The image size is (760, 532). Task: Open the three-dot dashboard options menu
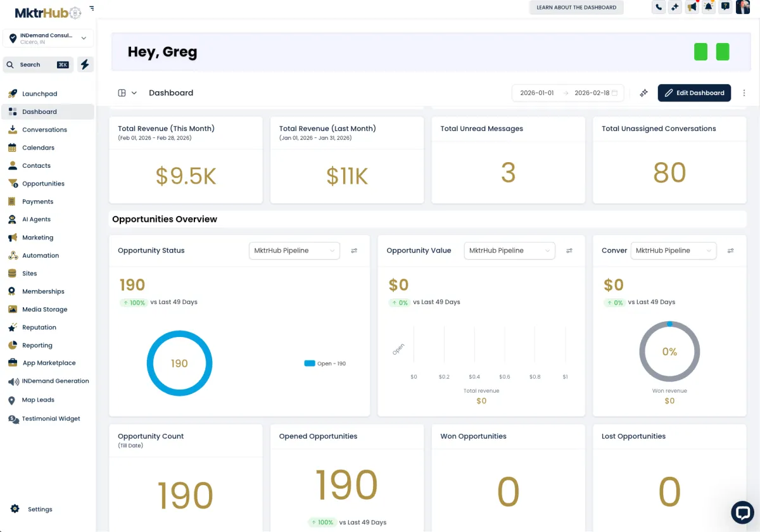(x=744, y=93)
